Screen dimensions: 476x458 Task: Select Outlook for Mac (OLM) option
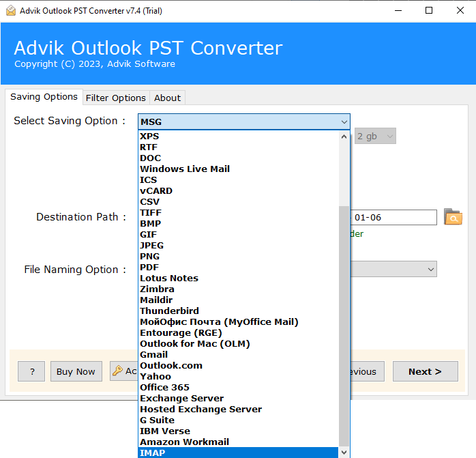point(238,344)
